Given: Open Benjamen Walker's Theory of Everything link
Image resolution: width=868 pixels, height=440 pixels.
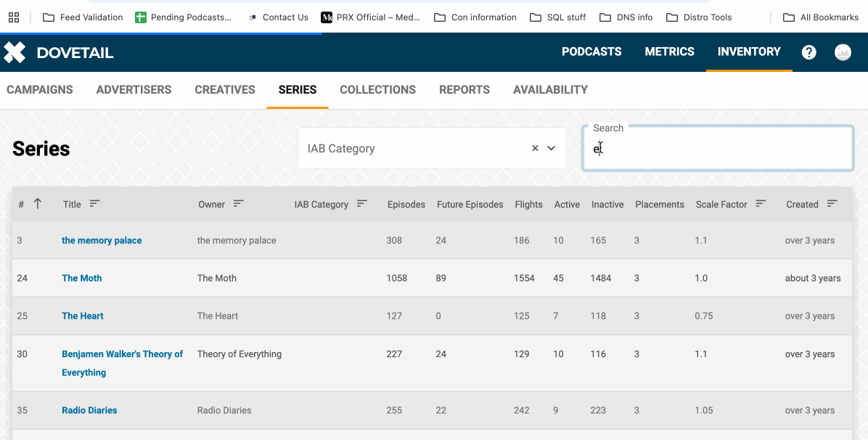Looking at the screenshot, I should [123, 363].
